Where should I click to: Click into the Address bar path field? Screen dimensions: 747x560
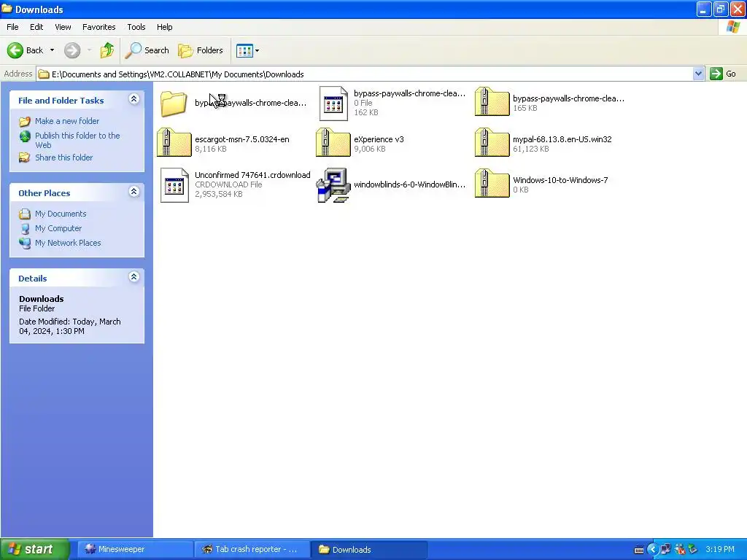coord(365,74)
